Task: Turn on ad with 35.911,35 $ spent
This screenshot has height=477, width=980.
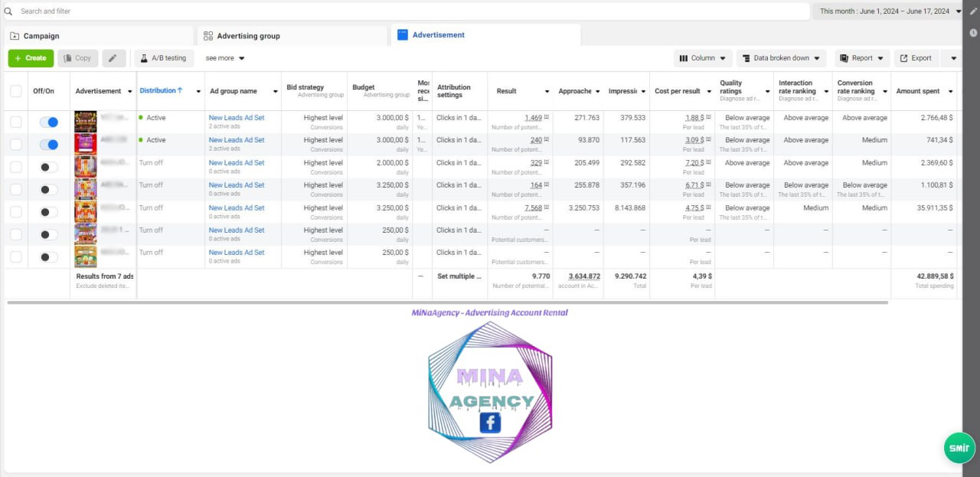Action: 49,212
